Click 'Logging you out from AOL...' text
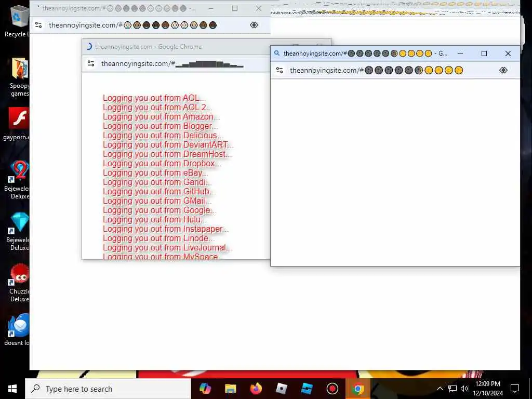This screenshot has height=399, width=532. pos(154,98)
